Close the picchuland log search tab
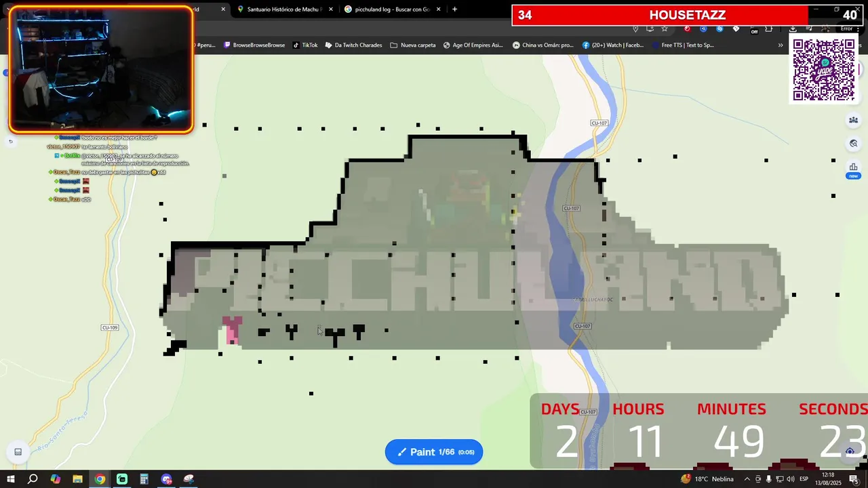This screenshot has height=488, width=868. tap(439, 9)
